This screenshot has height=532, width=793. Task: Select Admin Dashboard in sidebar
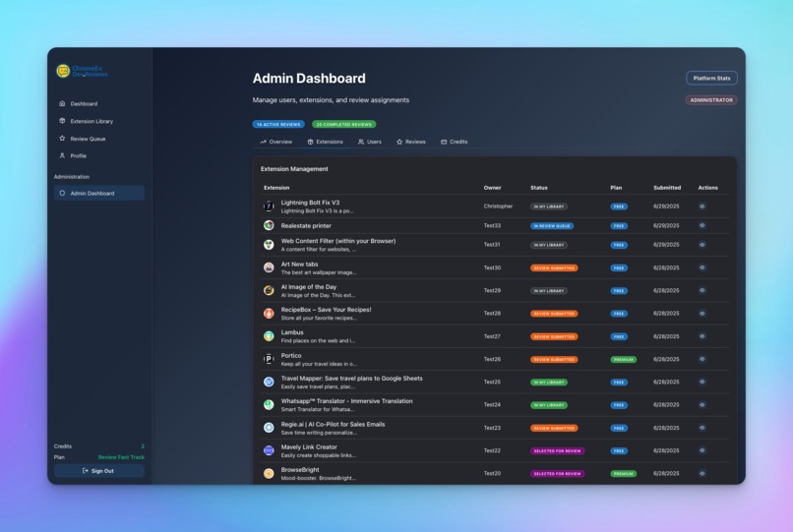(98, 193)
